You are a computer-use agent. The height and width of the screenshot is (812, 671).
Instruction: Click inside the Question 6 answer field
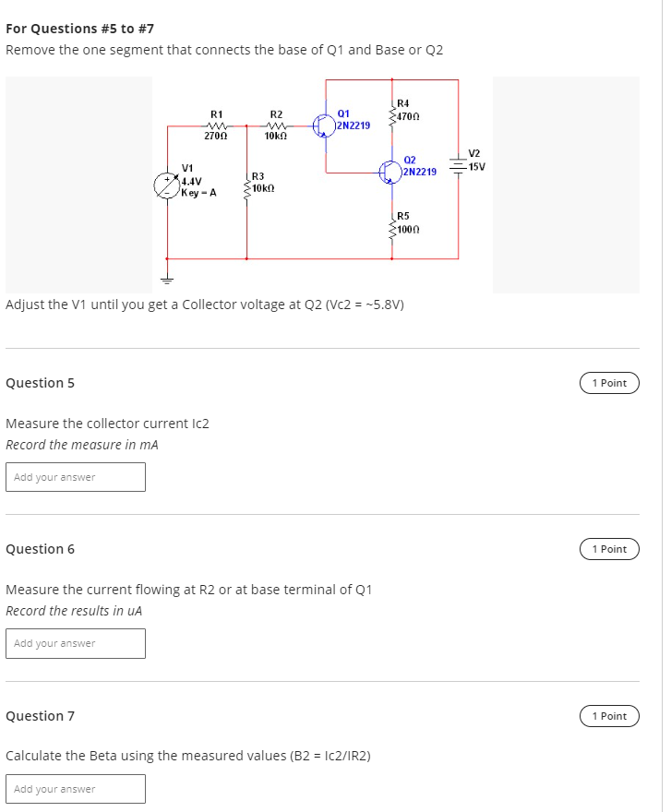(76, 643)
